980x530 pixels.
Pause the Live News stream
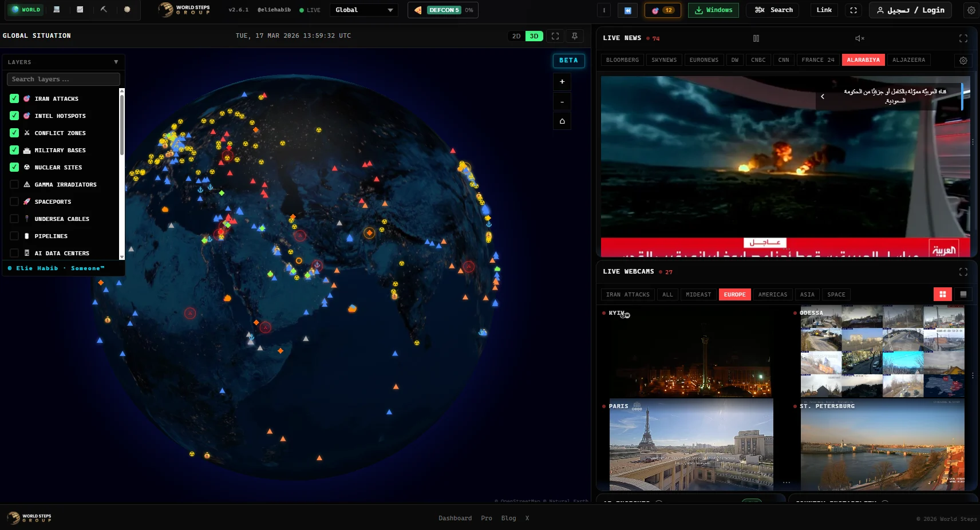point(756,38)
